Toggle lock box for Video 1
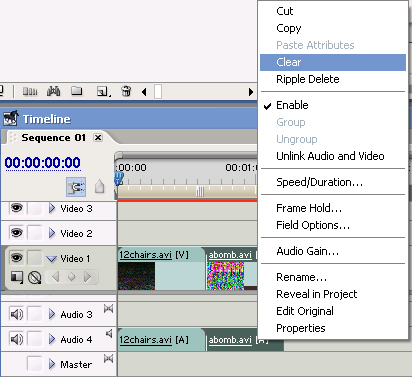Viewport: 412px width, 377px height. [35, 258]
